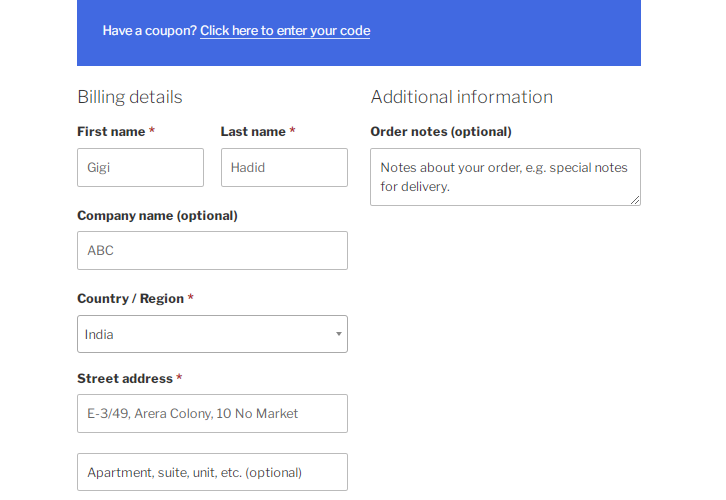Click the 'First name' label
Image resolution: width=726 pixels, height=500 pixels.
[x=111, y=132]
